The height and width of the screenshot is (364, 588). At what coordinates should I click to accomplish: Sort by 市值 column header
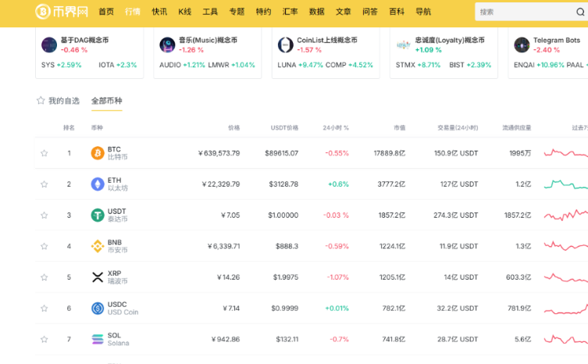coord(398,127)
